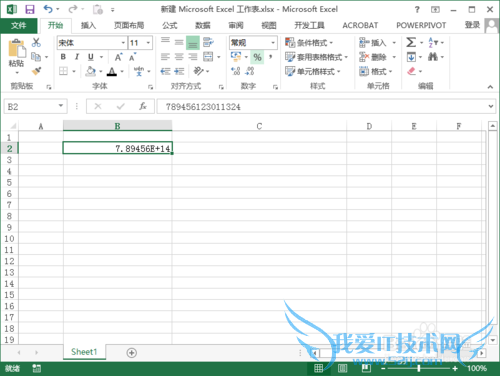Viewport: 500px width, 376px height.
Task: Decrease decimal places
Action: (249, 71)
